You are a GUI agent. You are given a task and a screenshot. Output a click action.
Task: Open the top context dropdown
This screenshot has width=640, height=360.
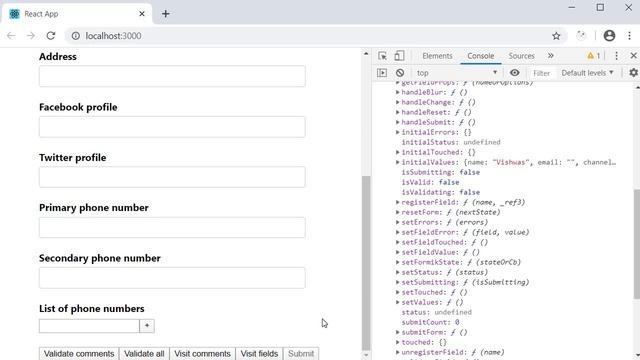click(456, 73)
